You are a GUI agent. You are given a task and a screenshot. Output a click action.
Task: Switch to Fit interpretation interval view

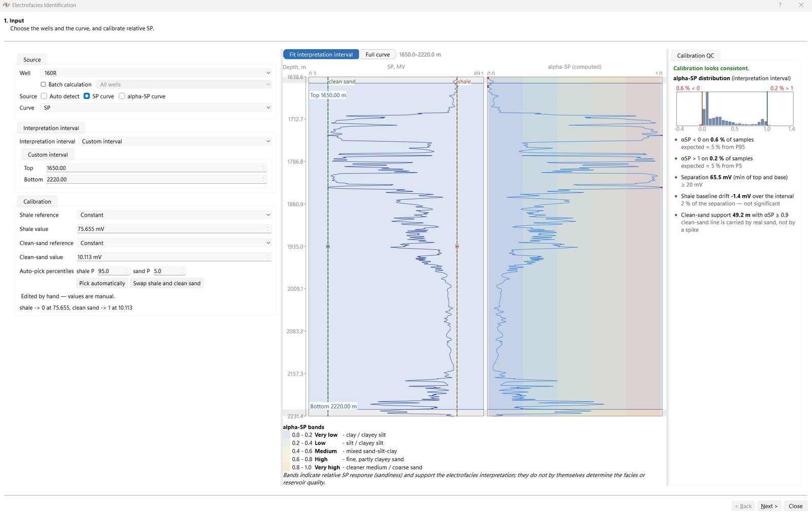(x=321, y=55)
